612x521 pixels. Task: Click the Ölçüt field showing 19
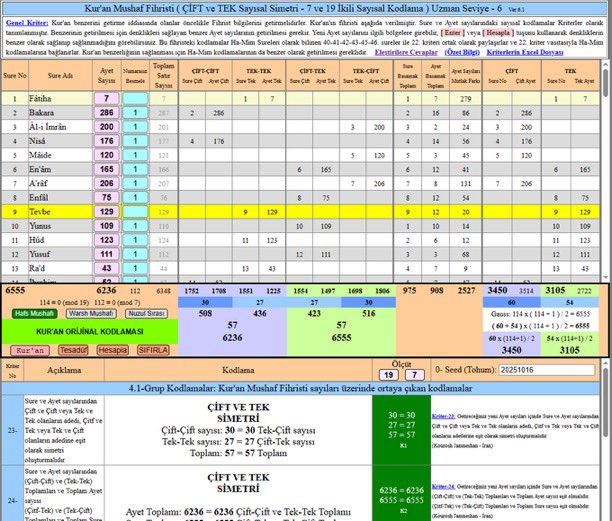[x=389, y=375]
